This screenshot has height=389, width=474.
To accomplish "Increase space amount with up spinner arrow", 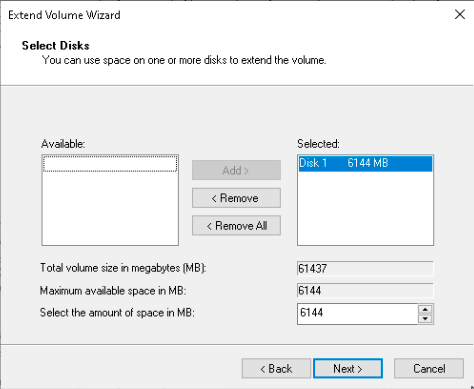I will click(425, 309).
